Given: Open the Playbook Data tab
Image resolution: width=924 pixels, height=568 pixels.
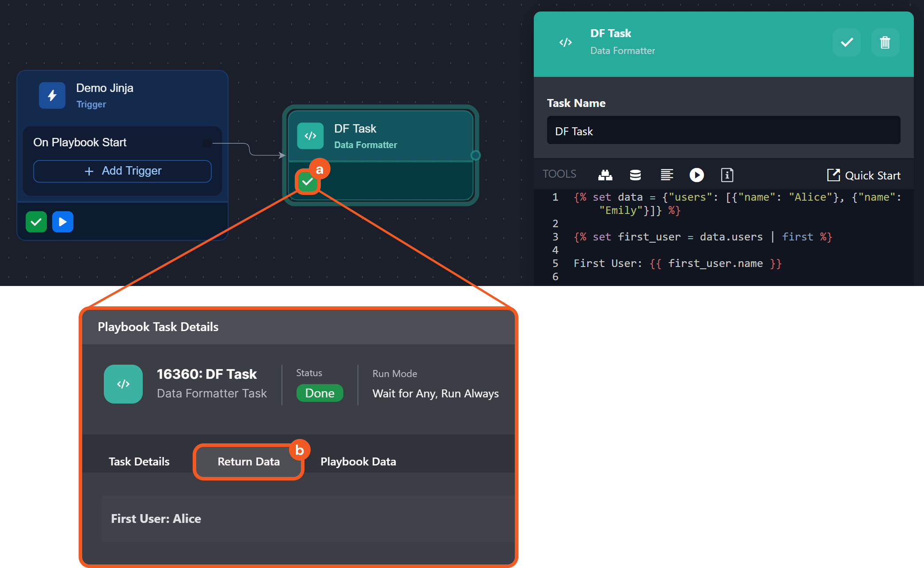Looking at the screenshot, I should click(x=358, y=461).
